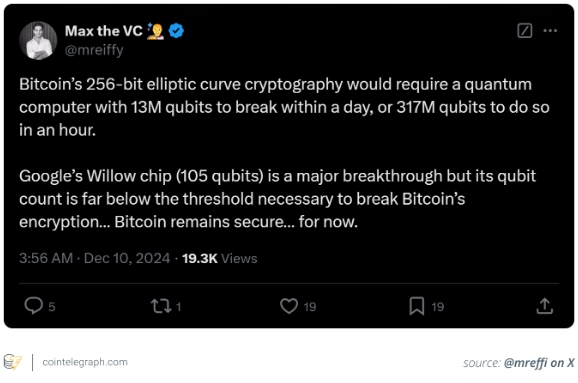The width and height of the screenshot is (578, 383).
Task: Share the tweet using the upload arrow icon
Action: 544,306
